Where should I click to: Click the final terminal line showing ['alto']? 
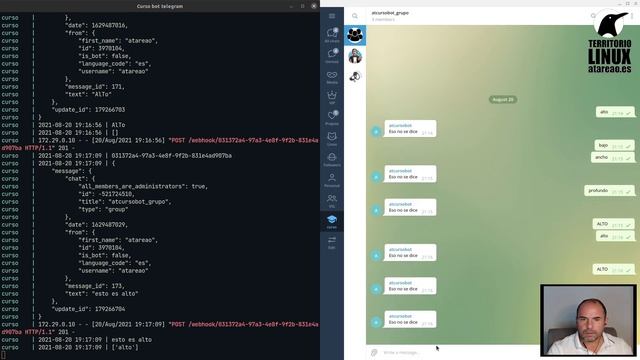pos(88,347)
